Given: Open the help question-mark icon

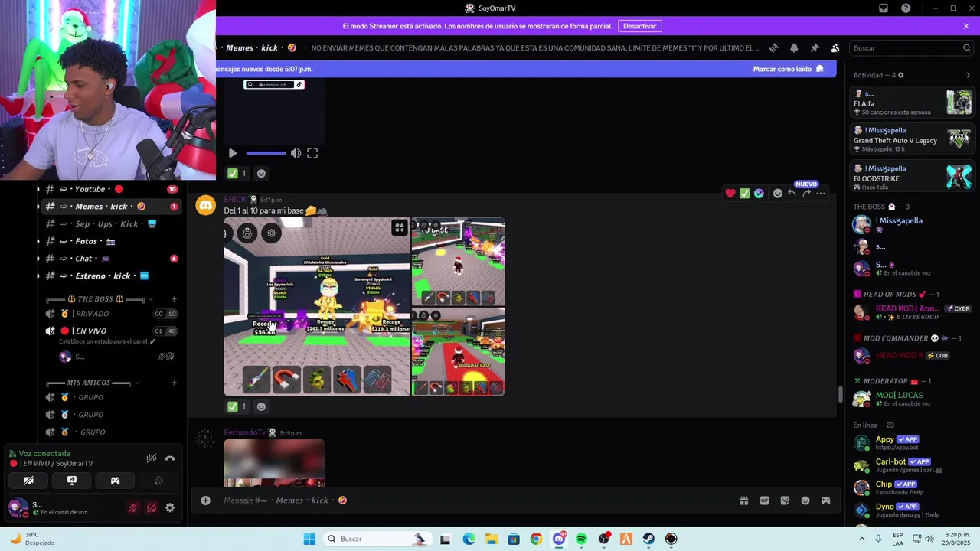Looking at the screenshot, I should 906,8.
